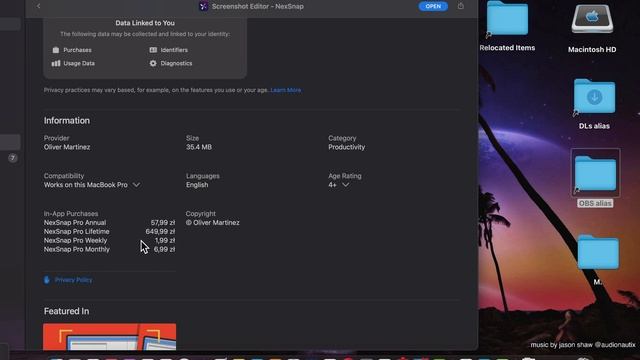The width and height of the screenshot is (640, 360).
Task: Click the Languages value English
Action: 197,185
